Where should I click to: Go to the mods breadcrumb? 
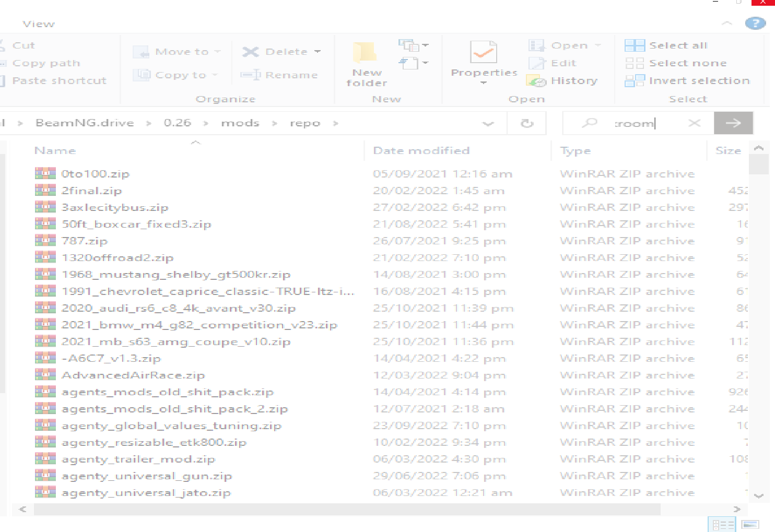[240, 123]
